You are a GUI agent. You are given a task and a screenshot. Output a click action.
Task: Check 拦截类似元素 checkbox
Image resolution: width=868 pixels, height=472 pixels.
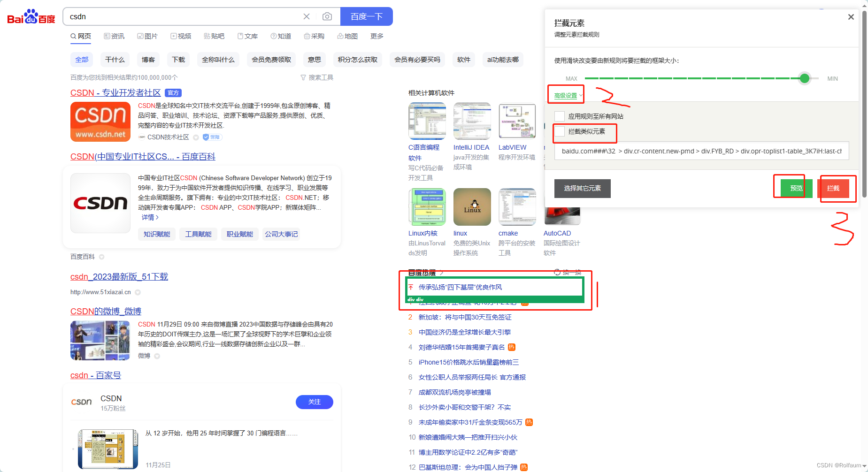click(x=560, y=131)
